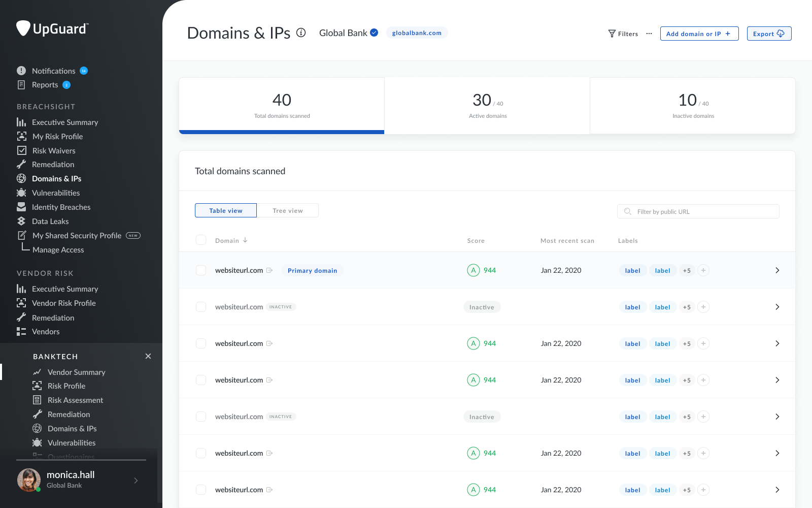Screen dimensions: 812x508
Task: Click Inactive score pill on second row
Action: coord(482,307)
